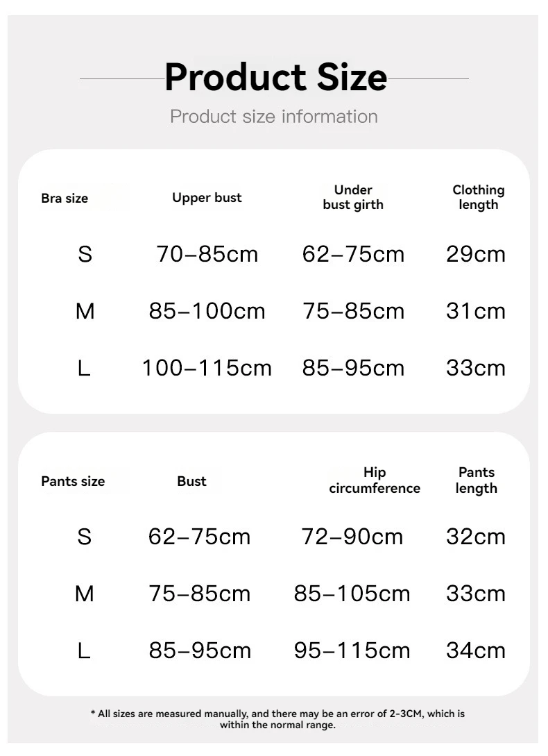548x756 pixels.
Task: Select the 72–90cm hip value
Action: [x=352, y=537]
